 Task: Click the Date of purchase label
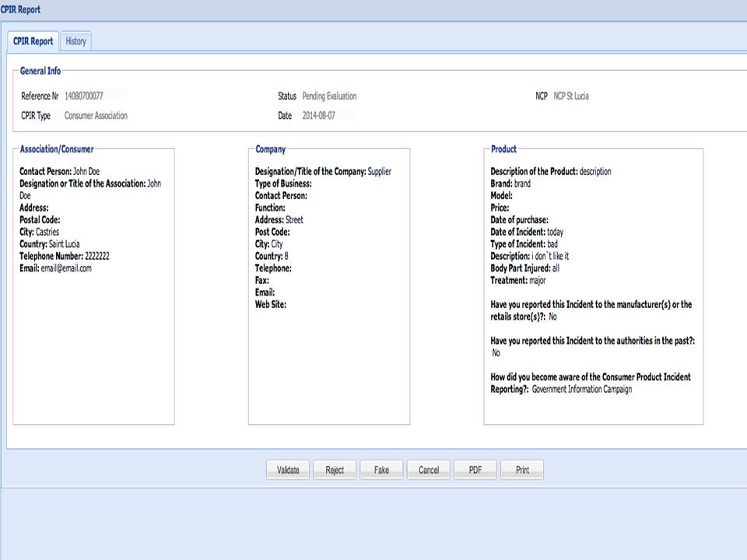click(x=519, y=220)
